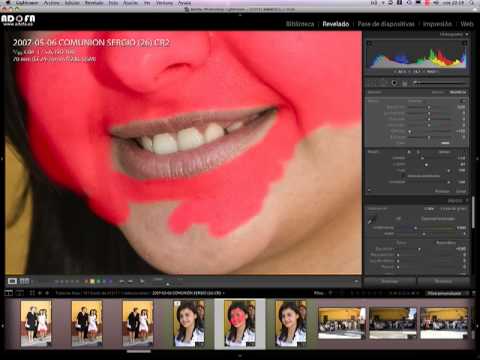Open the toolbar content dropdown arrow
The width and height of the screenshot is (480, 360).
pos(357,282)
